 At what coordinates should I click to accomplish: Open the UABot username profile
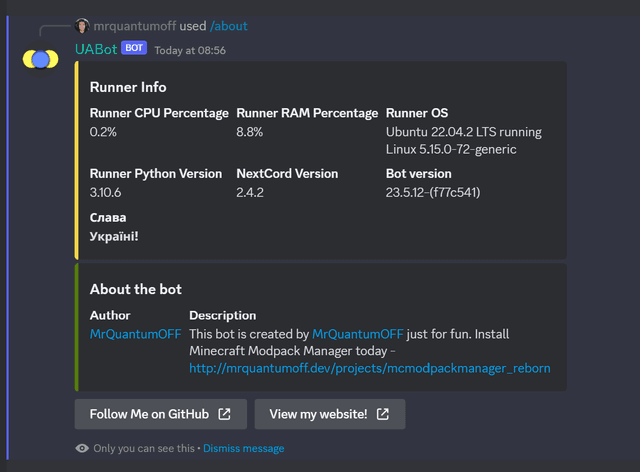pyautogui.click(x=96, y=49)
